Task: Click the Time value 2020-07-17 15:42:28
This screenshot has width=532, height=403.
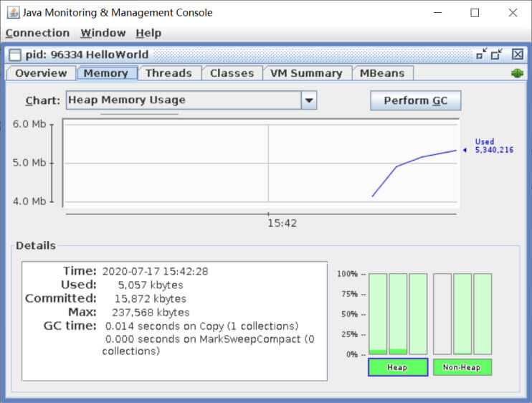Action: pyautogui.click(x=155, y=271)
